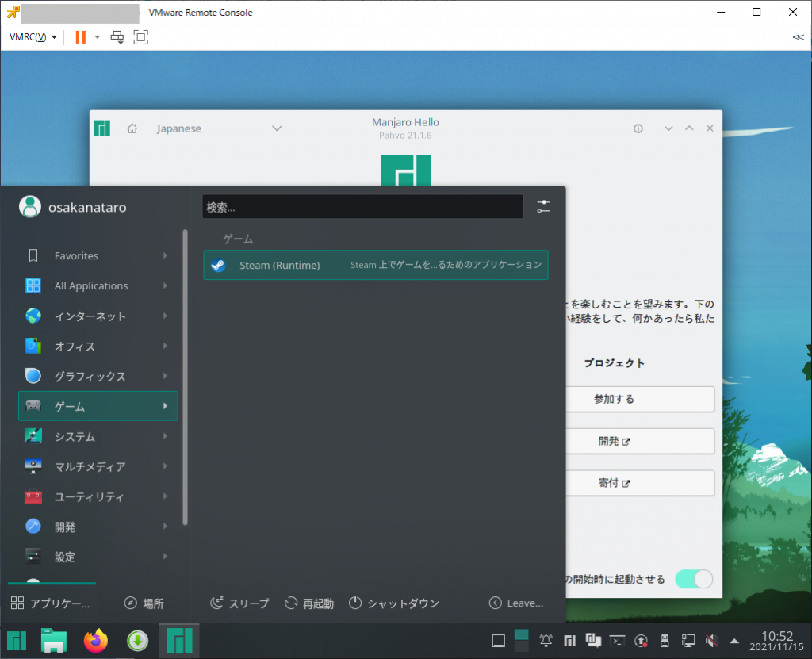Screen dimensions: 812x659
Task: Select the ゲーム category
Action: pyautogui.click(x=98, y=406)
